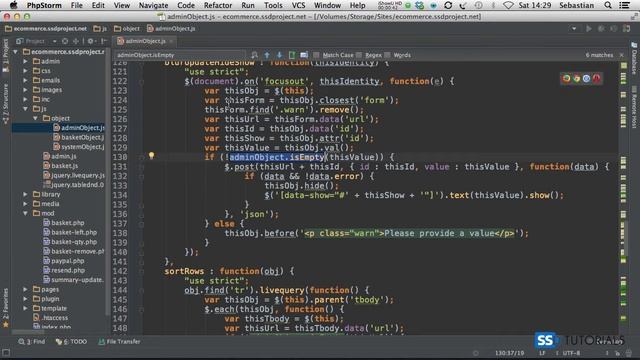Open the Navigate menu
Image resolution: width=640 pixels, height=360 pixels.
click(x=153, y=5)
